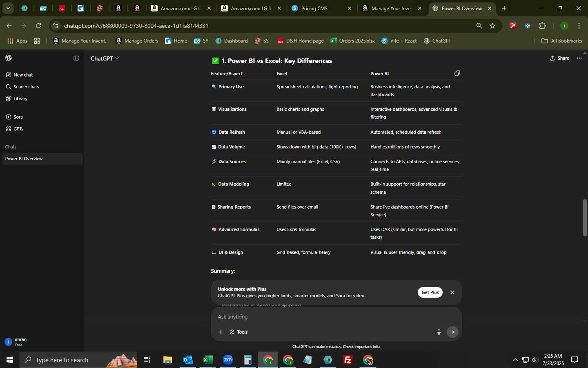Image resolution: width=588 pixels, height=368 pixels.
Task: Open the zoom magnifier icon in address bar
Action: coord(479,26)
